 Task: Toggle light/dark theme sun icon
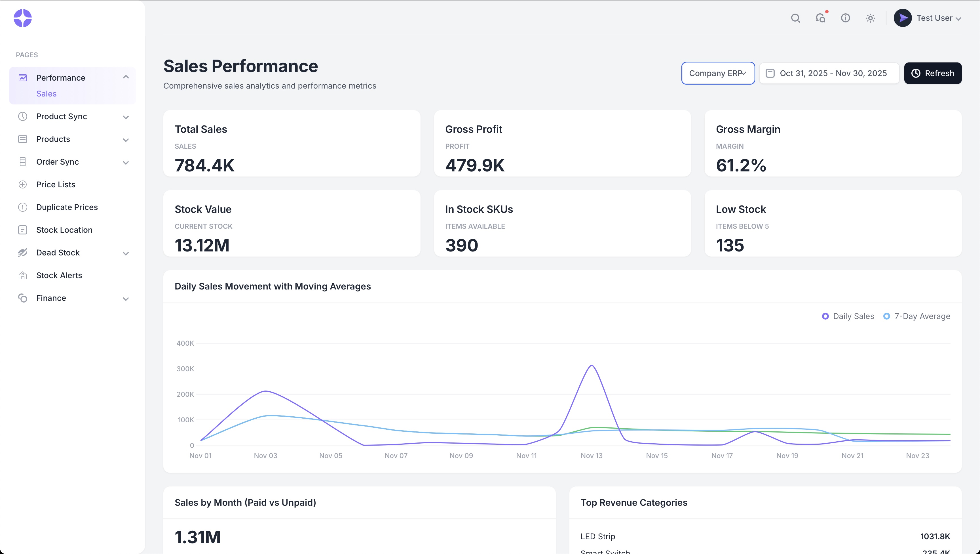(871, 18)
